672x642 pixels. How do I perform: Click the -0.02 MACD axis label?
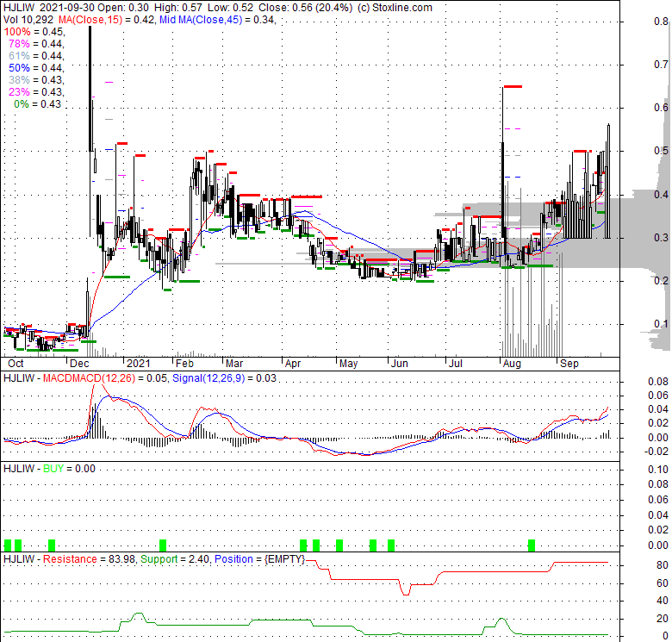coord(656,451)
